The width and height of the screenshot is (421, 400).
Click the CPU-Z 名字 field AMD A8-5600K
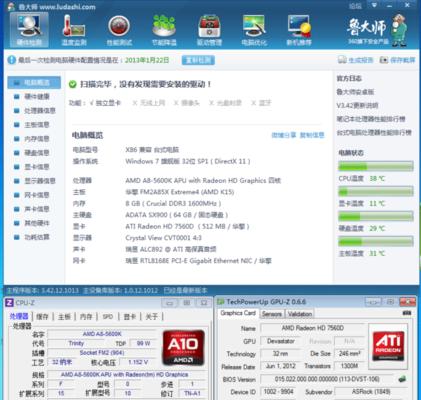(x=102, y=334)
